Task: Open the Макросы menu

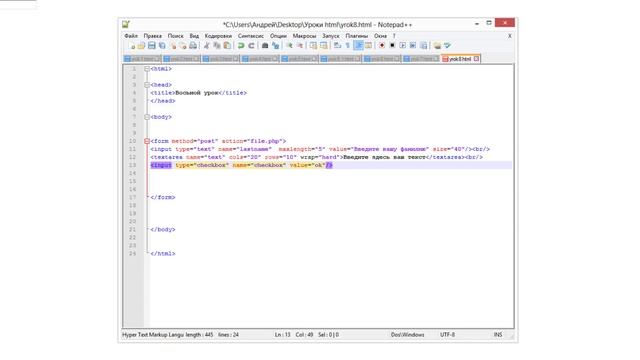Action: point(304,36)
